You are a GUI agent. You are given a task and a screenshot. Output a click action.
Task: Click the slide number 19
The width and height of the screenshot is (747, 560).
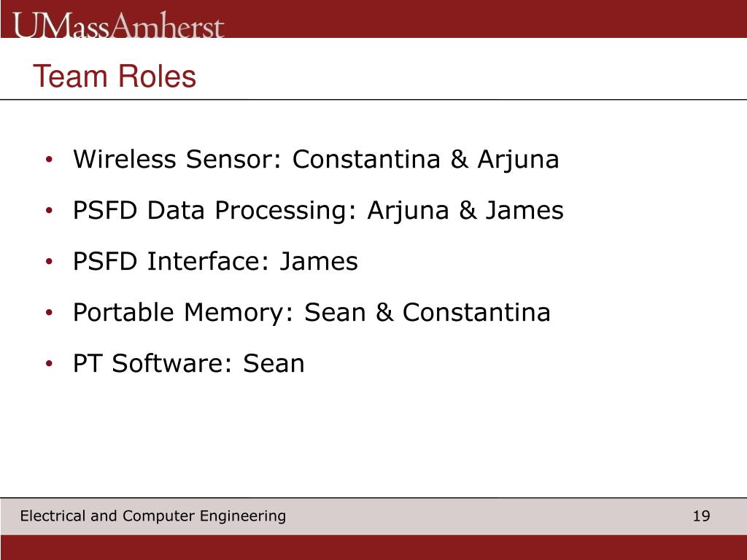701,516
